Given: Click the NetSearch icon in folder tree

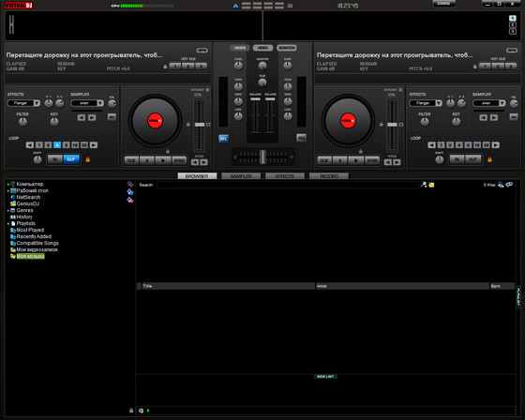Looking at the screenshot, I should [13, 197].
